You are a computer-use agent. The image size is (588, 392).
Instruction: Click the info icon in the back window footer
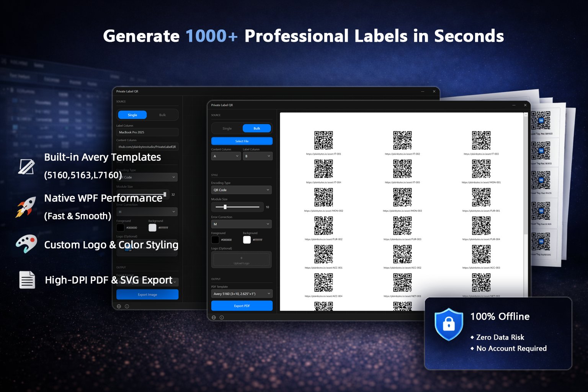[x=127, y=306]
